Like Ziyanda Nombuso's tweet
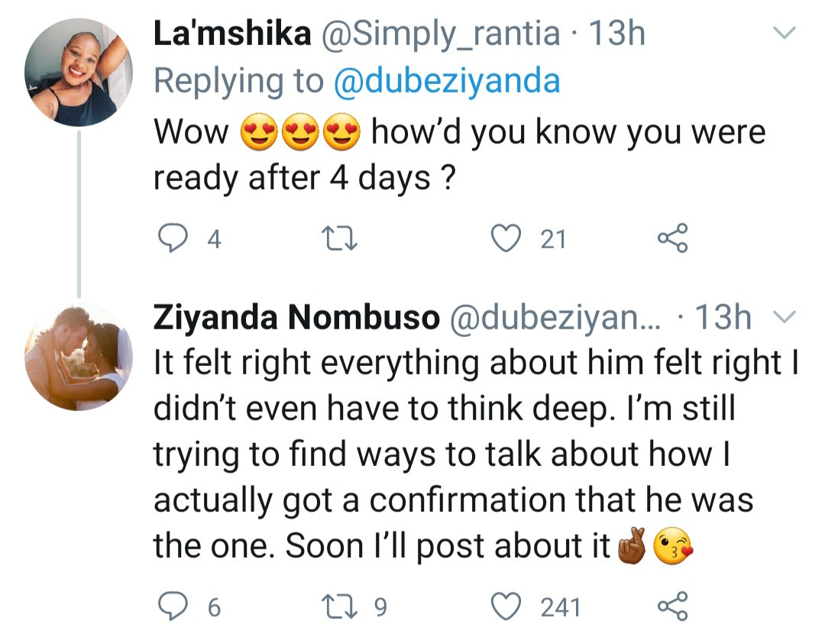 505,607
